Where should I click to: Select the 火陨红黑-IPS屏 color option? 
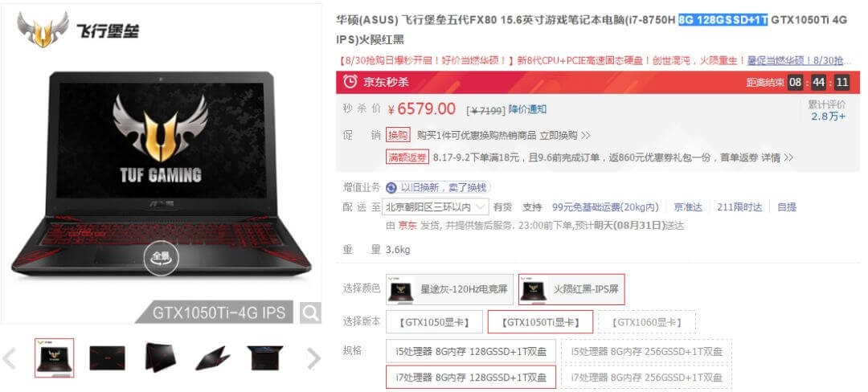[x=571, y=289]
